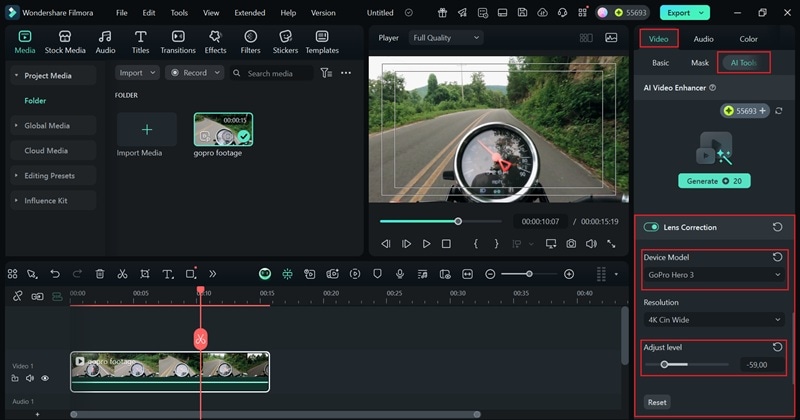Open the Transitions library tab
The width and height of the screenshot is (800, 420).
(x=178, y=42)
